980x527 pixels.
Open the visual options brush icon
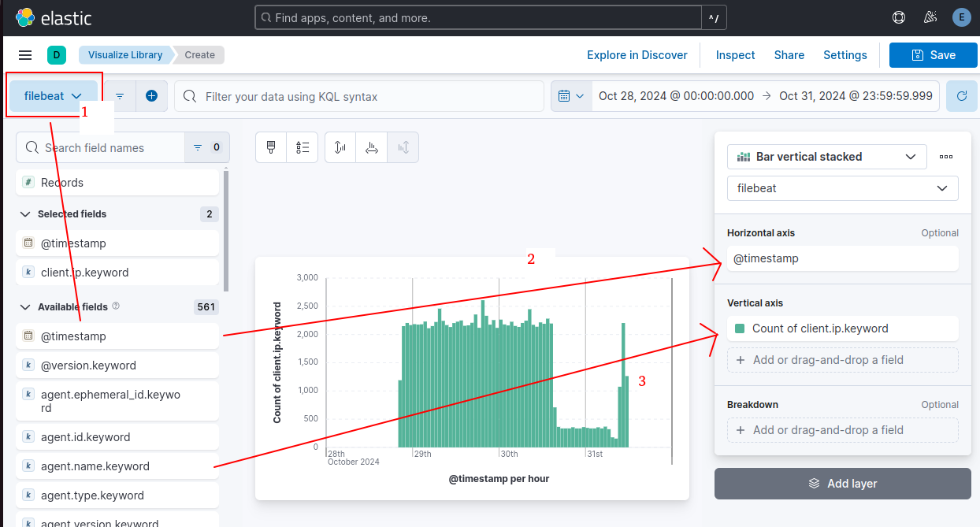[x=271, y=147]
